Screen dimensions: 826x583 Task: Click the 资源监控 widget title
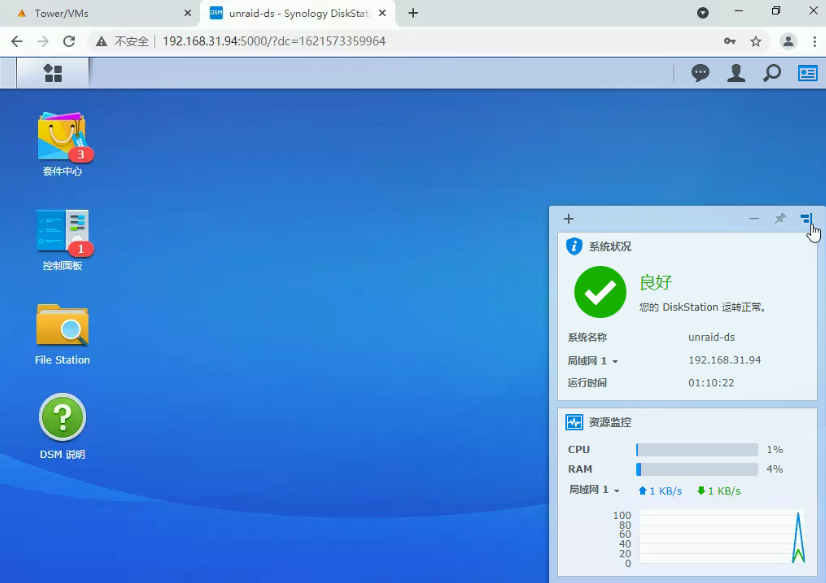[609, 422]
